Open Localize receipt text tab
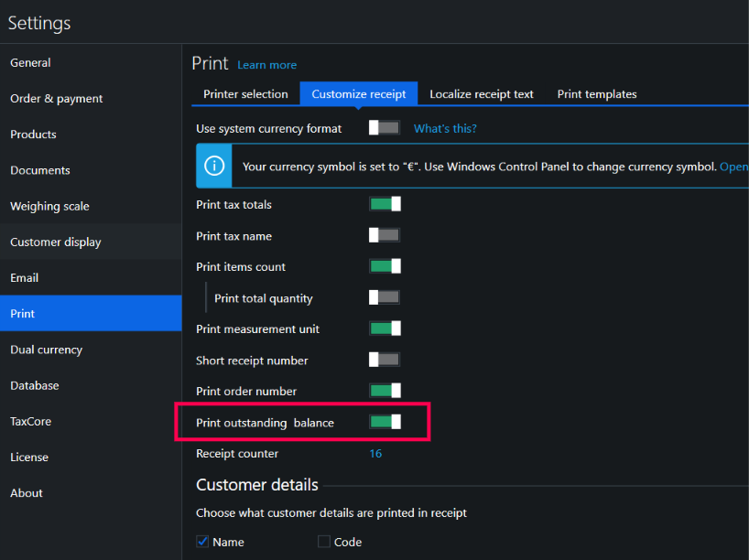 pyautogui.click(x=482, y=94)
